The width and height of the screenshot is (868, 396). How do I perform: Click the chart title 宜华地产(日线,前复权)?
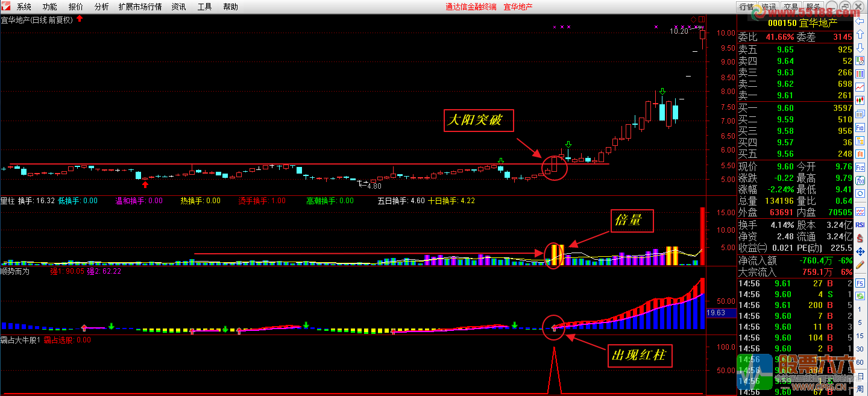pyautogui.click(x=37, y=20)
